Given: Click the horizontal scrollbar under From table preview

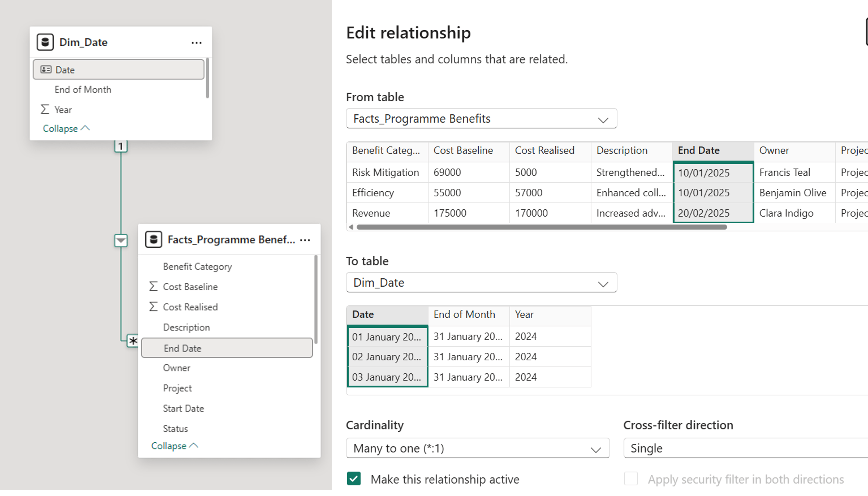Looking at the screenshot, I should [x=542, y=227].
